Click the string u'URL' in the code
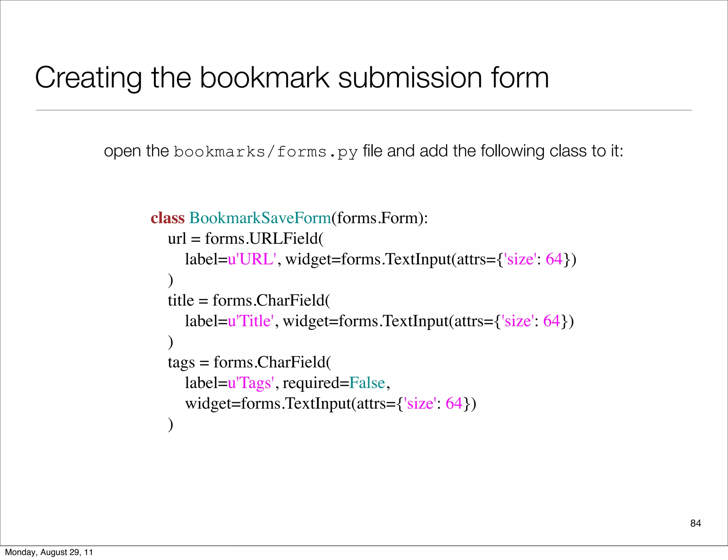Viewport: 728px width, 560px height. pyautogui.click(x=252, y=259)
